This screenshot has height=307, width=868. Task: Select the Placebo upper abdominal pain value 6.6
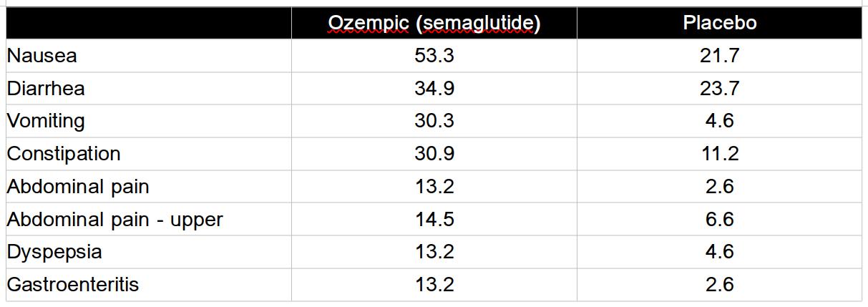coord(719,219)
